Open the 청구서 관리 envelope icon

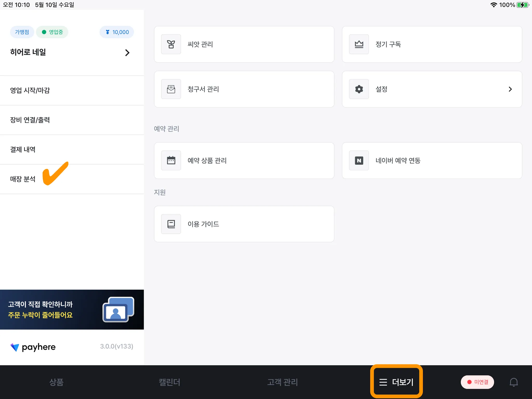click(171, 89)
